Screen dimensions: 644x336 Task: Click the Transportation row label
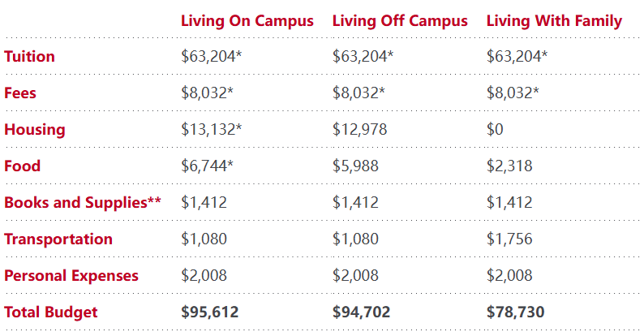coord(58,239)
